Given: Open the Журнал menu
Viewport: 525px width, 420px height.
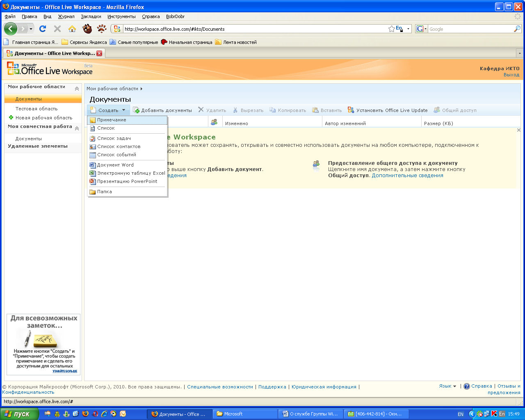Looking at the screenshot, I should click(x=66, y=16).
